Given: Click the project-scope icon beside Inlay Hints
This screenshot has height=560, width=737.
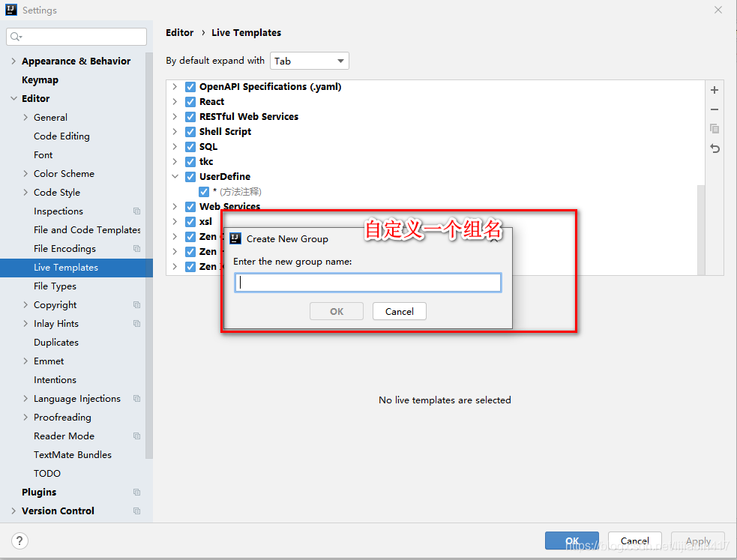Looking at the screenshot, I should 136,324.
